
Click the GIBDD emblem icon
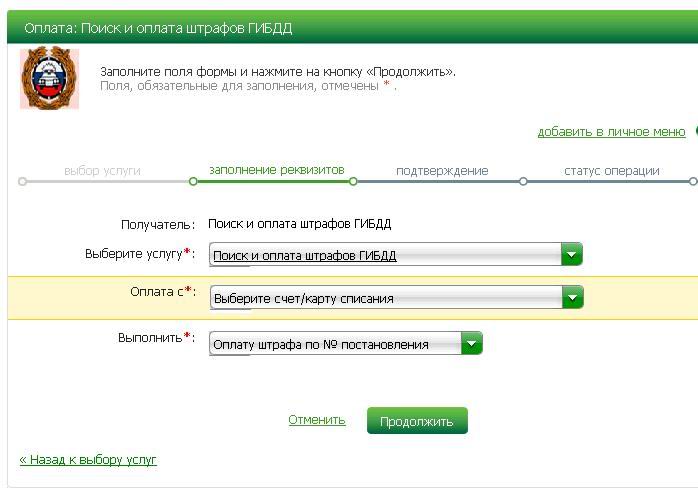click(43, 79)
